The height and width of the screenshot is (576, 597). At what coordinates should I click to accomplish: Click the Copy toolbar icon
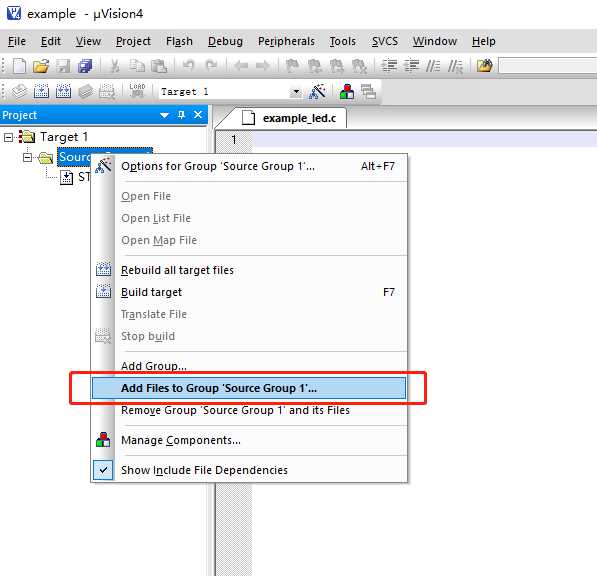137,66
